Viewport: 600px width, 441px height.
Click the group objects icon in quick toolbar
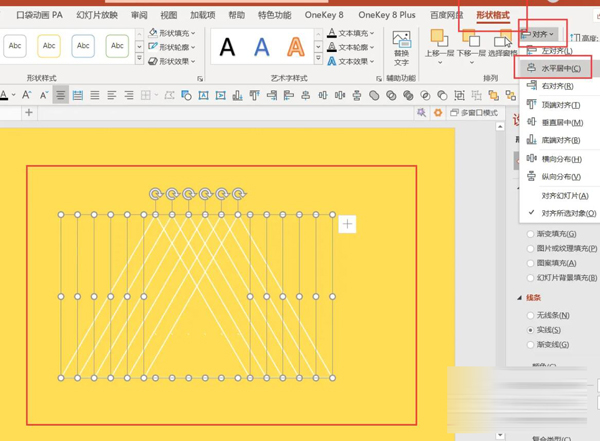coord(459,95)
